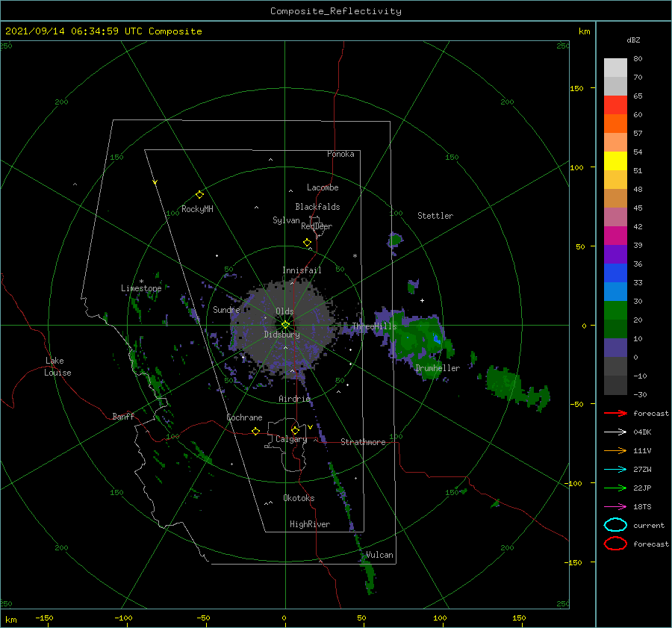The width and height of the screenshot is (672, 628).
Task: Click the Airdrie label
Action: (x=294, y=399)
